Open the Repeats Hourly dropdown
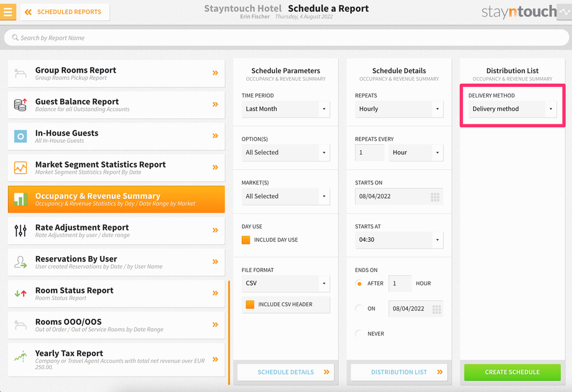Viewport: 572px width, 392px height. coord(399,109)
